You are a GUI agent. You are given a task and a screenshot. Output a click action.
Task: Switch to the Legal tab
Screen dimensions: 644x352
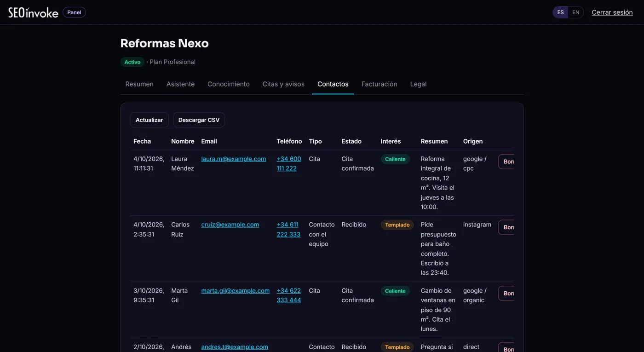pos(418,84)
